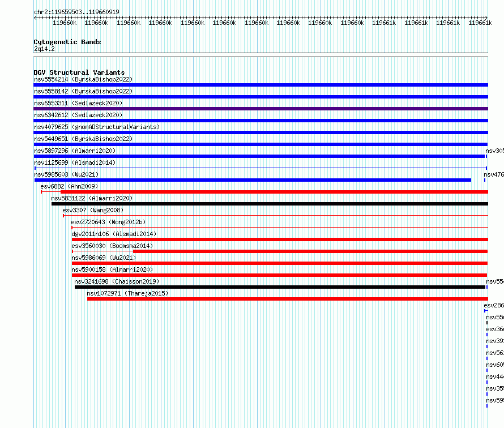Screen dimensions: 504x428
Task: Select the thin blue line of nsv1125699
Action: (260, 168)
